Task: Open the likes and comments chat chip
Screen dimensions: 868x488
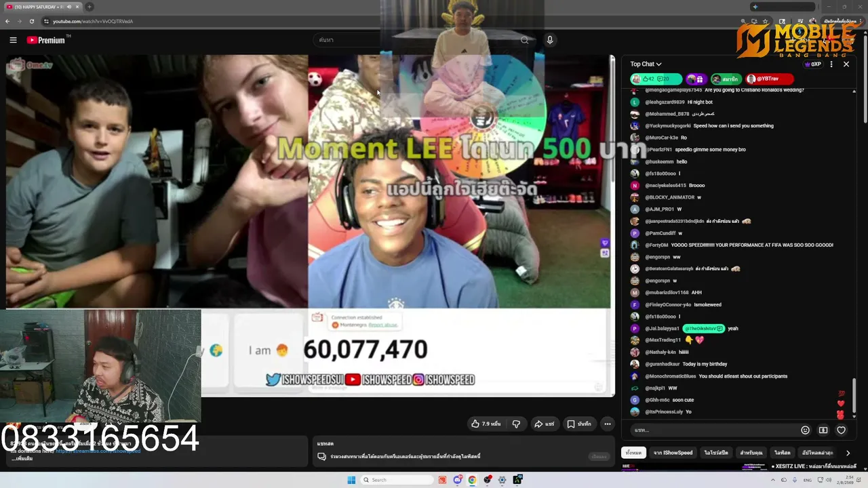Action: (656, 79)
